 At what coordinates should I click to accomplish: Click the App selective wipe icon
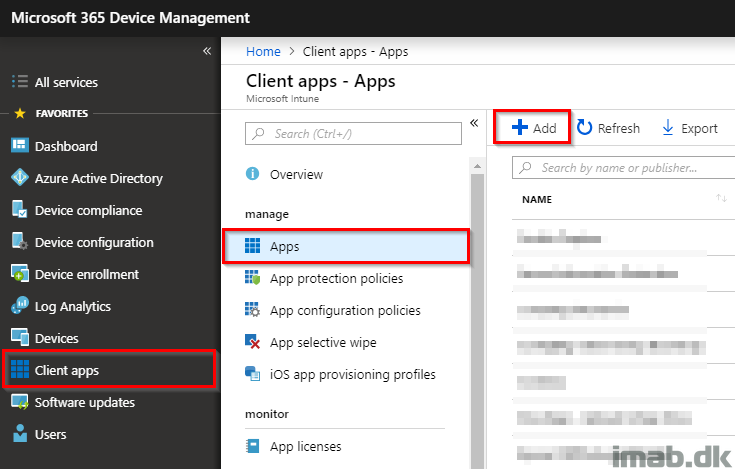tap(252, 342)
